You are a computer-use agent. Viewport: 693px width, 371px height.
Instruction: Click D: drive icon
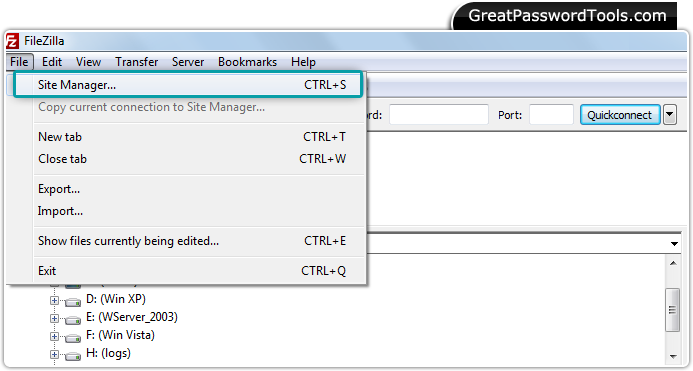pyautogui.click(x=73, y=302)
